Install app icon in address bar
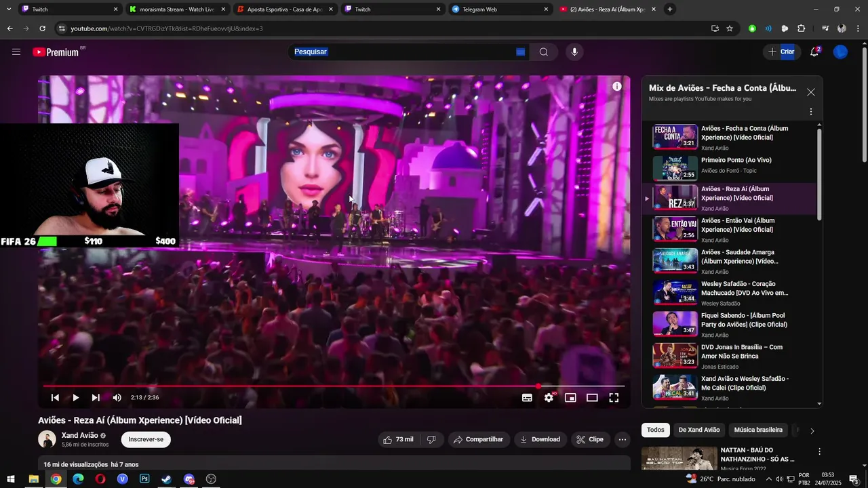Image resolution: width=868 pixels, height=488 pixels. [715, 28]
